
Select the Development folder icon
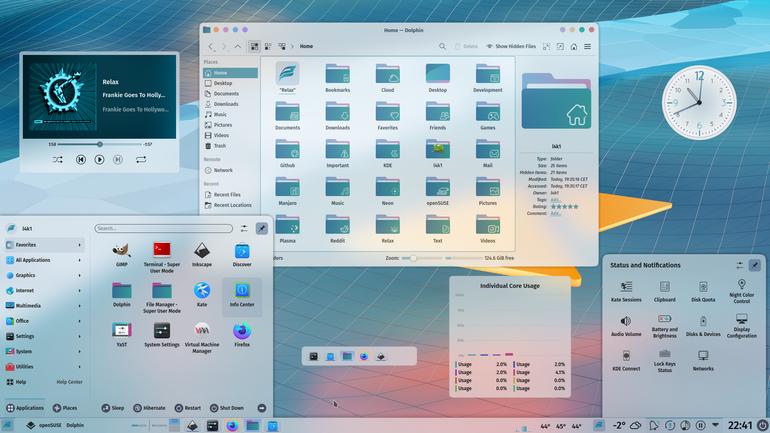point(488,74)
